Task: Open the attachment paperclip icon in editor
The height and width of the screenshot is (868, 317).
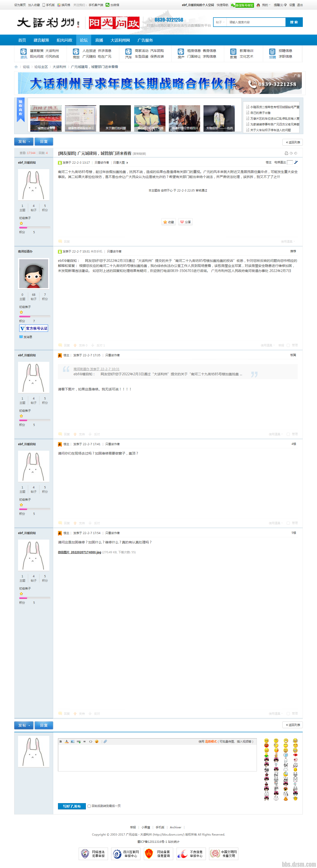Action: point(105,741)
